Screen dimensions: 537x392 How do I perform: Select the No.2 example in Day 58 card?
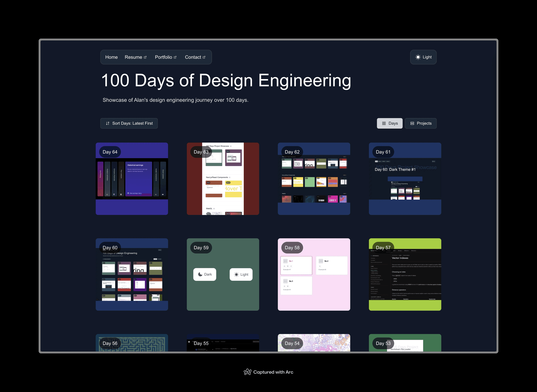(x=332, y=266)
